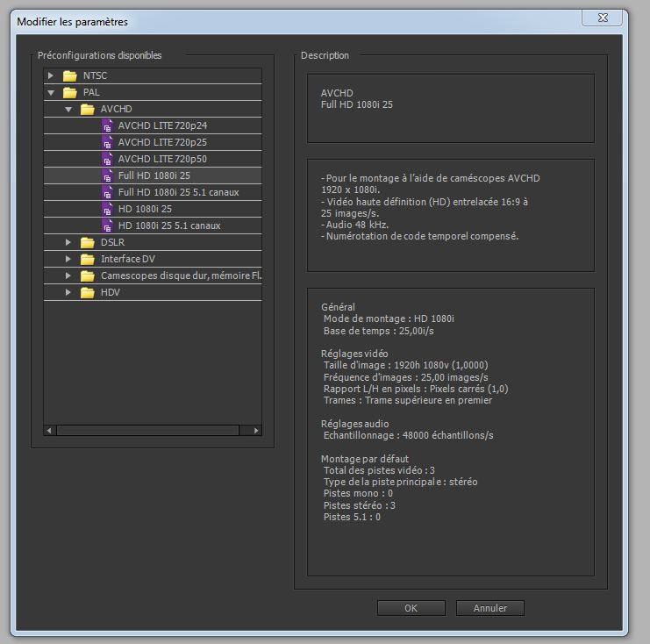Select Camescopes disque dur, mémoire label
This screenshot has height=644, width=650.
[x=182, y=275]
